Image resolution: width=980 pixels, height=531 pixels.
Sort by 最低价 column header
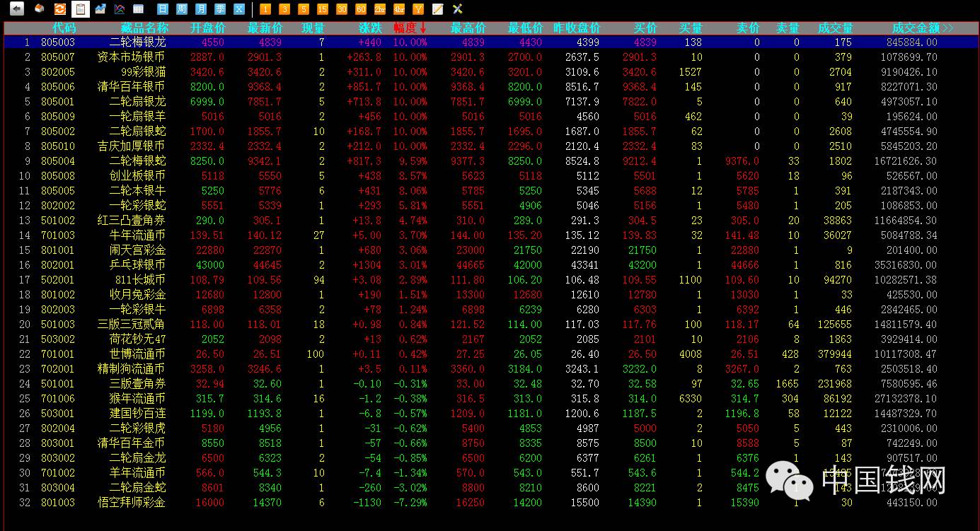(526, 28)
